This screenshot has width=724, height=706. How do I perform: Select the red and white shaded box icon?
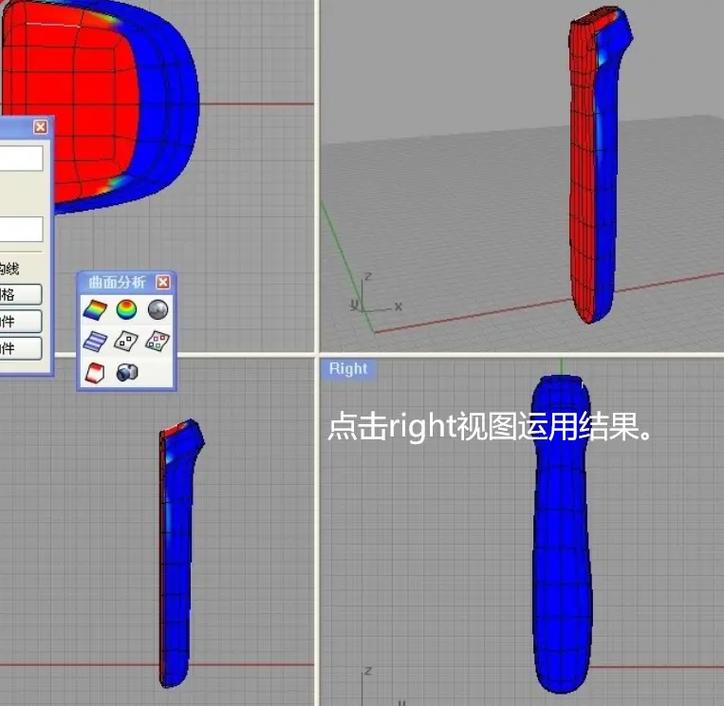tap(94, 372)
